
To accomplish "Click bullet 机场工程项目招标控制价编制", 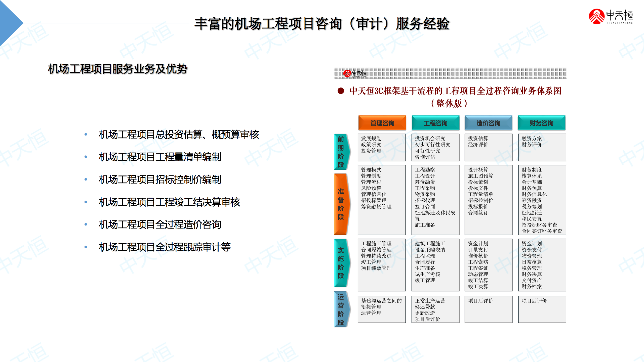I will click(160, 179).
